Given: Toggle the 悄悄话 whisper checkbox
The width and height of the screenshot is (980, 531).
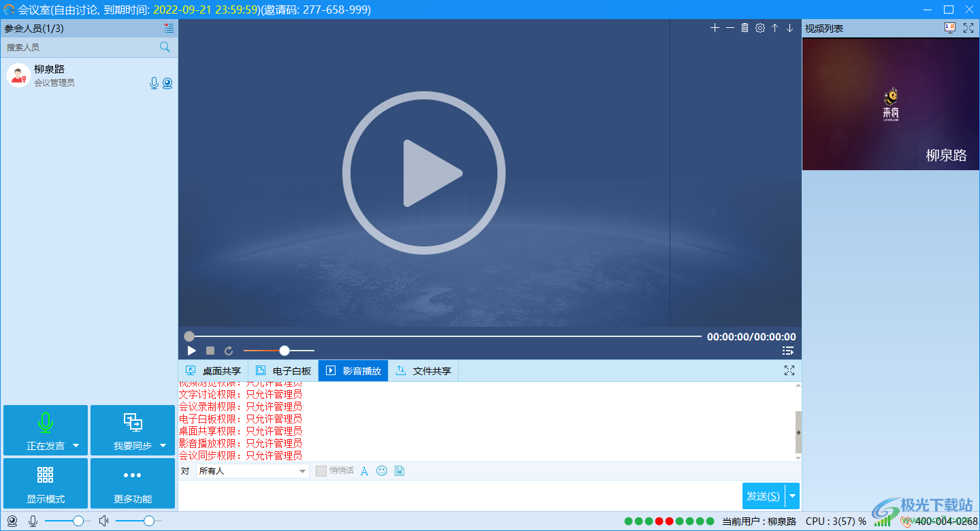Looking at the screenshot, I should (x=321, y=471).
